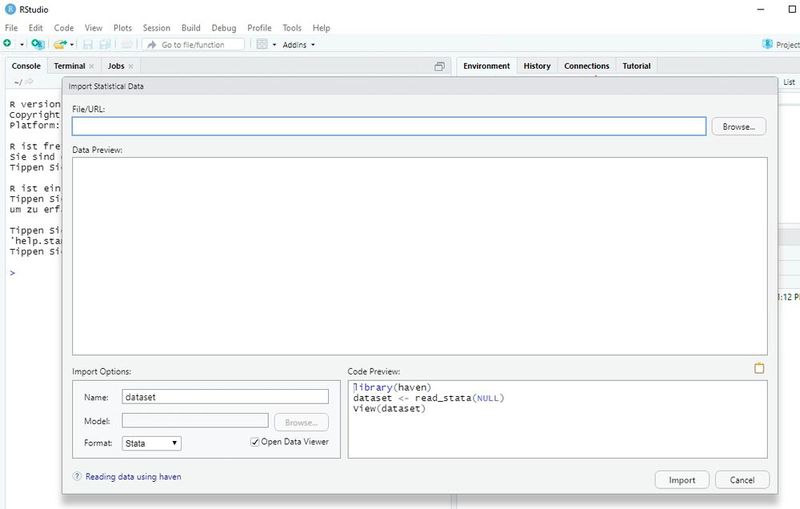Click the maximize console pane icon
The width and height of the screenshot is (800, 509).
[439, 66]
